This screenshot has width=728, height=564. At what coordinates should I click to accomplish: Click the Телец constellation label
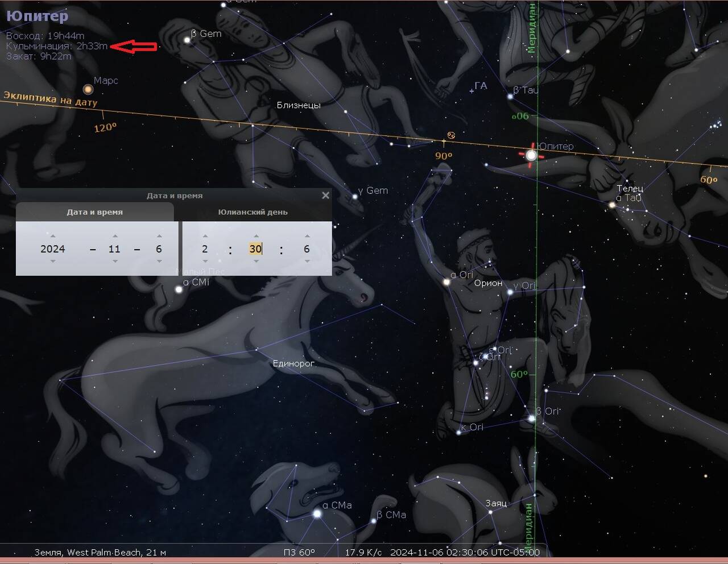tap(630, 188)
